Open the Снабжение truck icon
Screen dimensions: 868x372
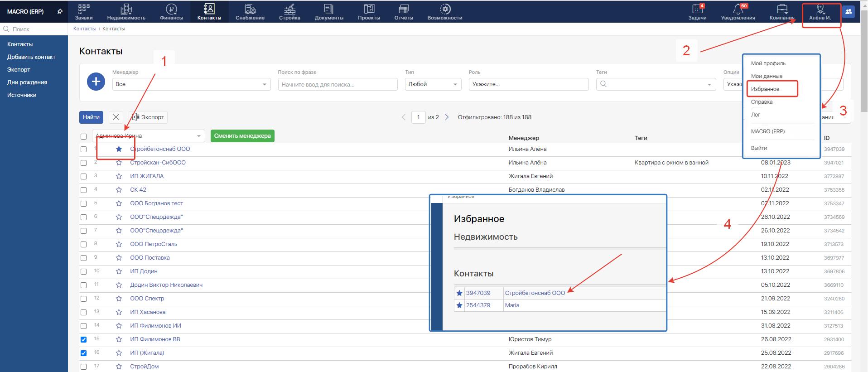tap(250, 9)
